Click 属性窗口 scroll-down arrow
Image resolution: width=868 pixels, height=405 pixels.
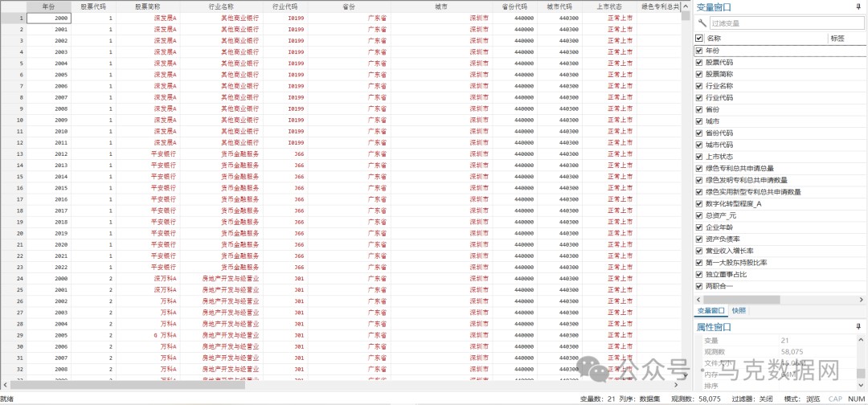pos(862,387)
